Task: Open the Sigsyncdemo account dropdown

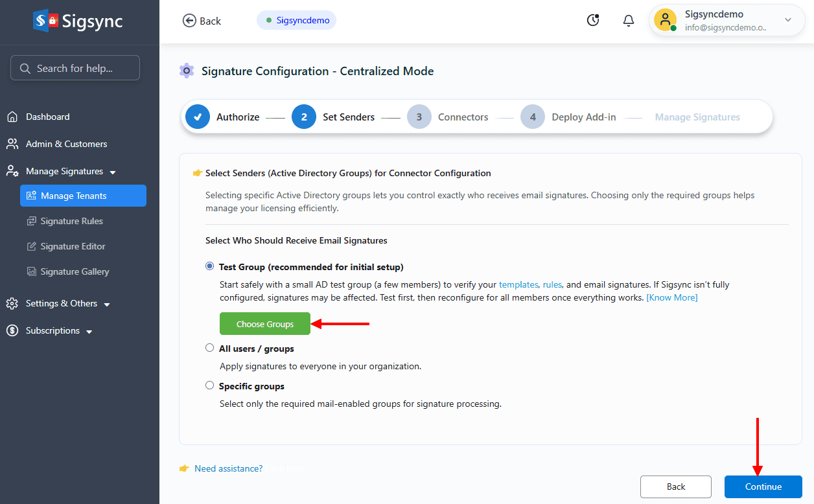Action: pyautogui.click(x=727, y=20)
